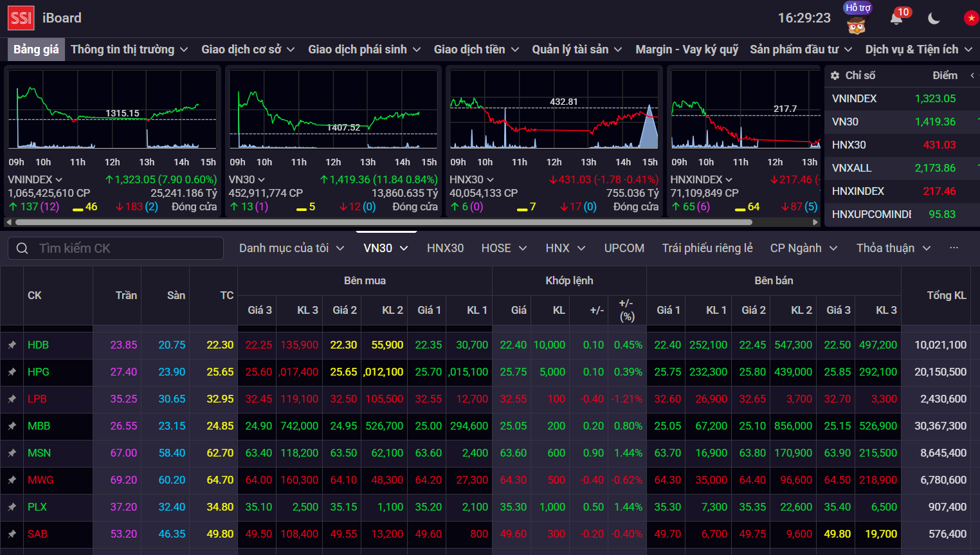Open Sản phẩm đầu tư menu

(x=801, y=50)
